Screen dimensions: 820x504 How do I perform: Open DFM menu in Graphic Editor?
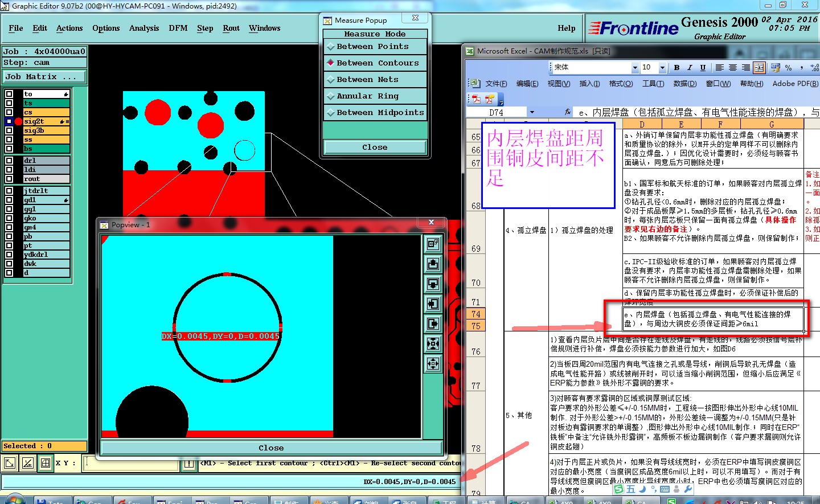pos(178,28)
